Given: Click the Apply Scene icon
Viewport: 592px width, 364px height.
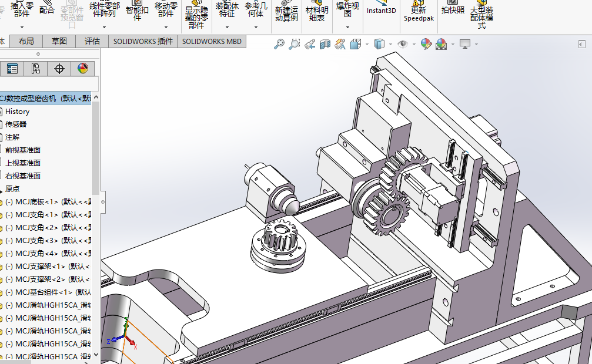Looking at the screenshot, I should coord(441,44).
